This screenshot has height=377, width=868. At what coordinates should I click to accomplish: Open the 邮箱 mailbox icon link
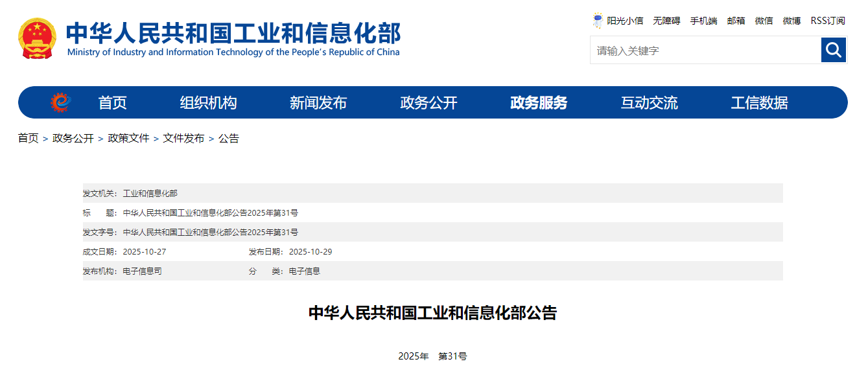point(736,20)
